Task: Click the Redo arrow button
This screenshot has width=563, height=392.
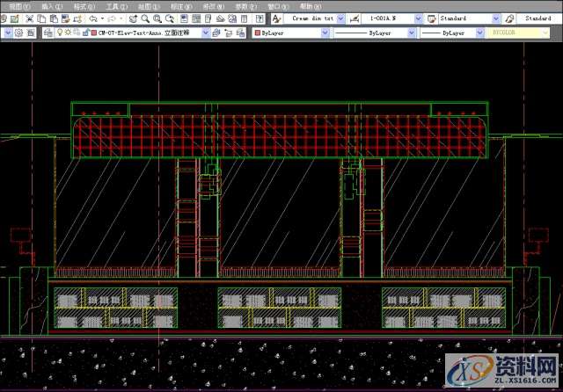Action: [112, 18]
